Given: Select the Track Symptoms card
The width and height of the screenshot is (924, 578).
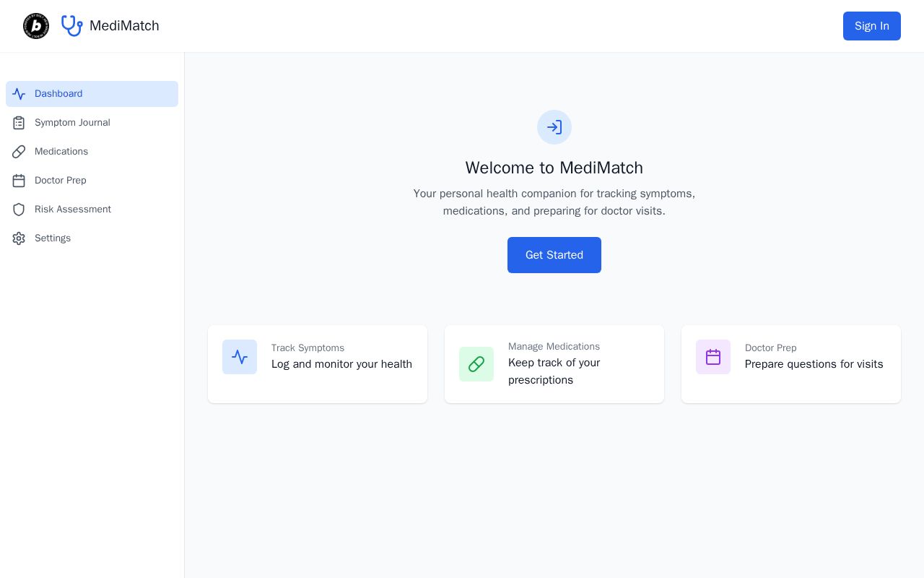Looking at the screenshot, I should (x=318, y=364).
